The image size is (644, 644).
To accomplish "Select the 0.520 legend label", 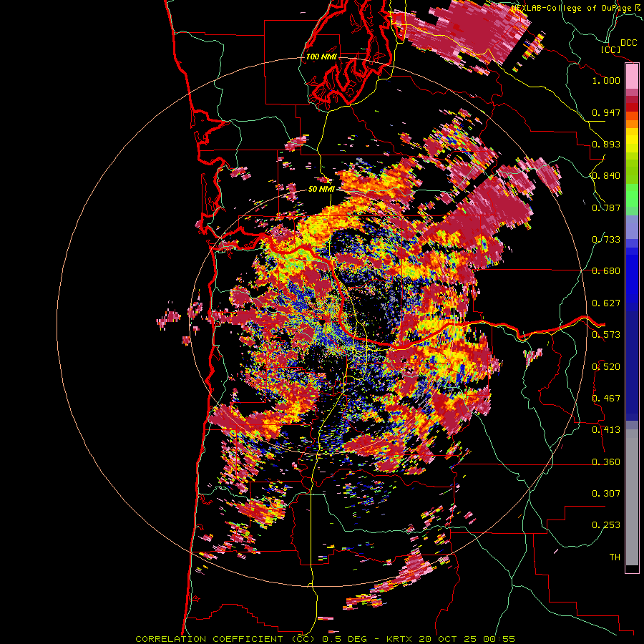I will [x=606, y=367].
